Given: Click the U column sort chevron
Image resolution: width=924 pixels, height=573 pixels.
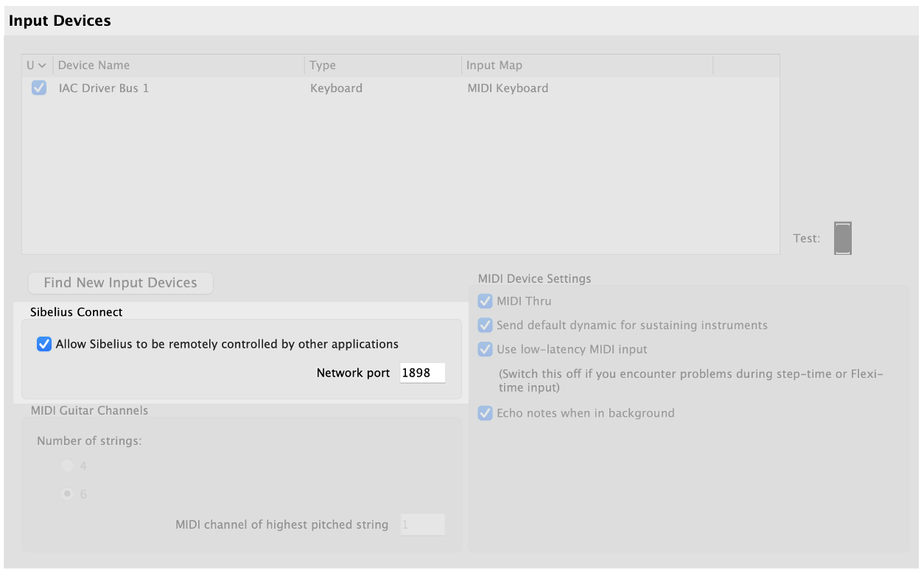Looking at the screenshot, I should 42,66.
